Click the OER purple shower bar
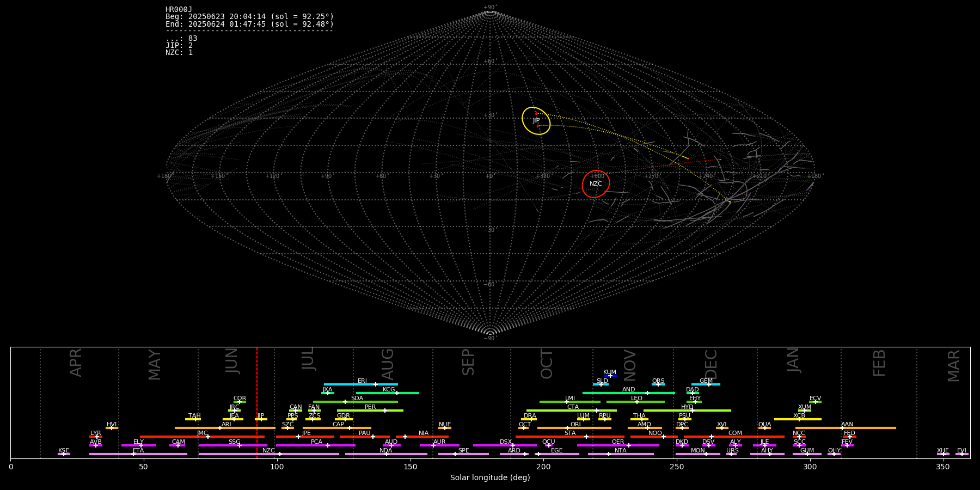 [618, 445]
